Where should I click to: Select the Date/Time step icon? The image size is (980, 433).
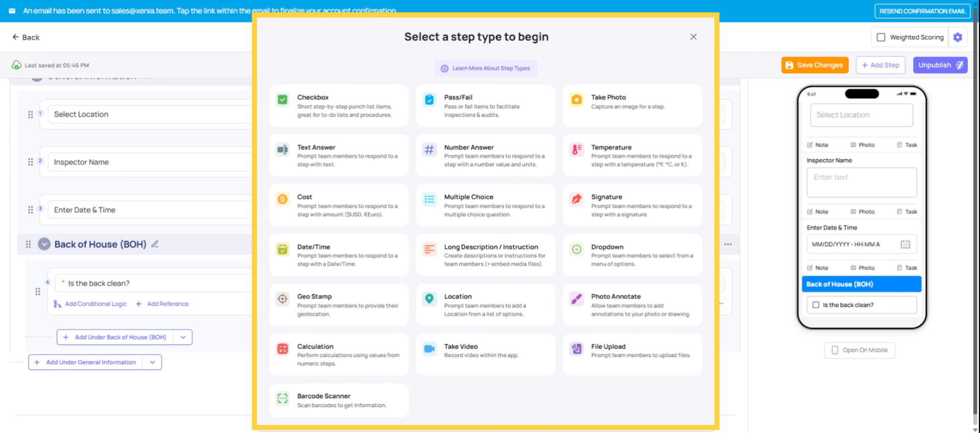point(282,249)
